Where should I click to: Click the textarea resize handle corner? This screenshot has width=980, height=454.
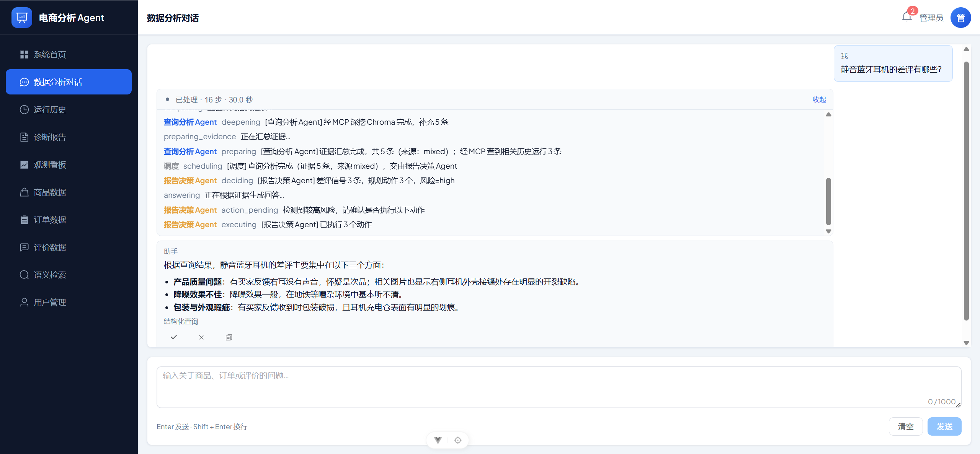pyautogui.click(x=958, y=405)
